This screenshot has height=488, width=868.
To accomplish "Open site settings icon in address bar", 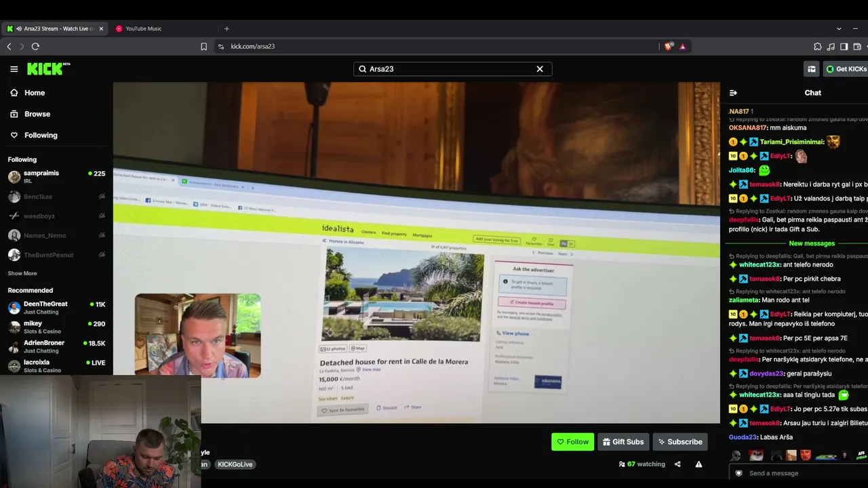I will click(x=220, y=47).
